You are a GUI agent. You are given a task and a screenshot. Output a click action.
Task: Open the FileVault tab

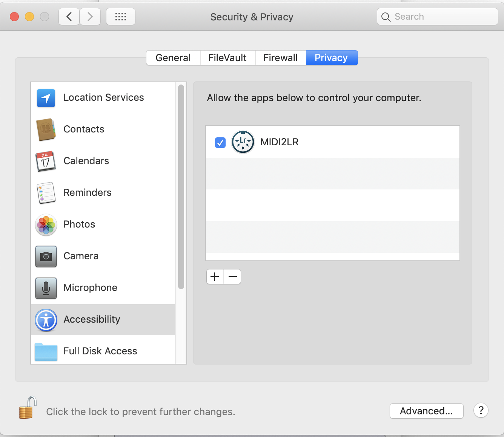coord(227,58)
